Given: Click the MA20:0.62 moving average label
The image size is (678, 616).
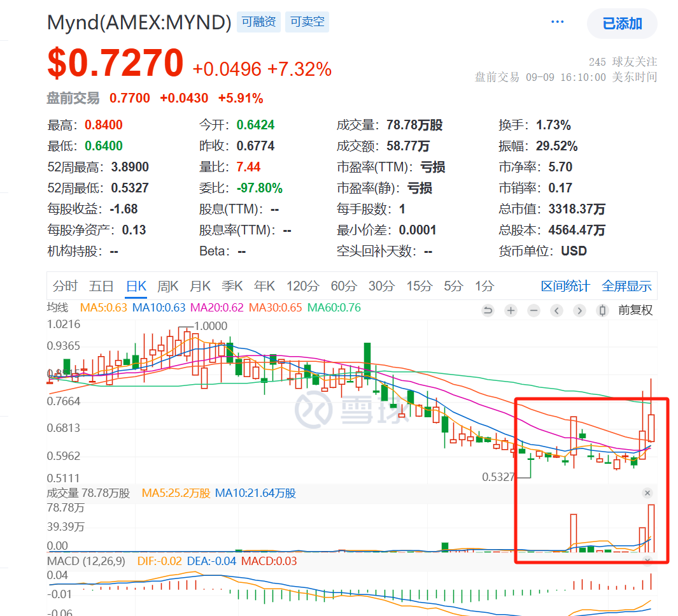Looking at the screenshot, I should pyautogui.click(x=217, y=308).
